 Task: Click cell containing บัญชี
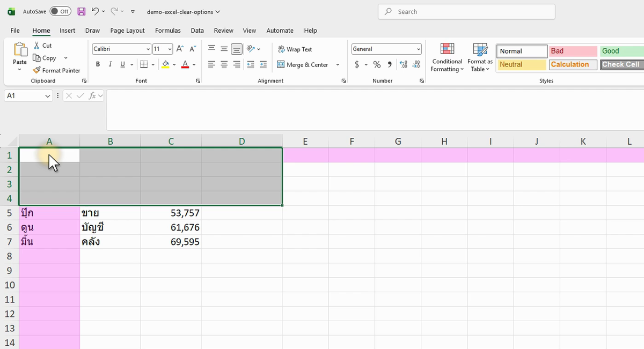110,227
